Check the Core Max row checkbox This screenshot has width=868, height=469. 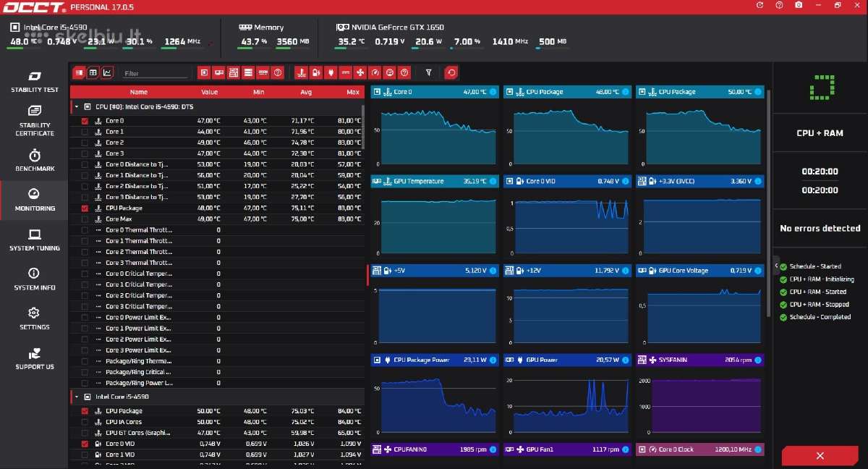(x=85, y=219)
